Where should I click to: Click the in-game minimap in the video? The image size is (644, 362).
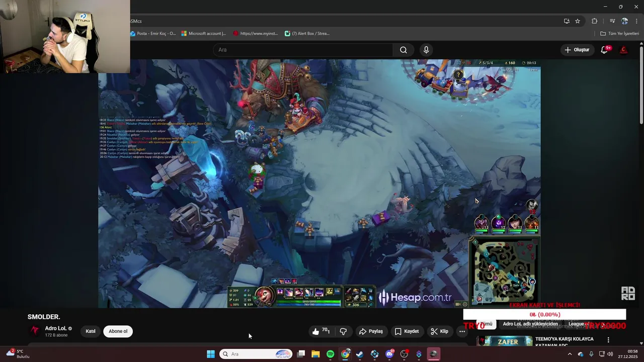(x=505, y=271)
